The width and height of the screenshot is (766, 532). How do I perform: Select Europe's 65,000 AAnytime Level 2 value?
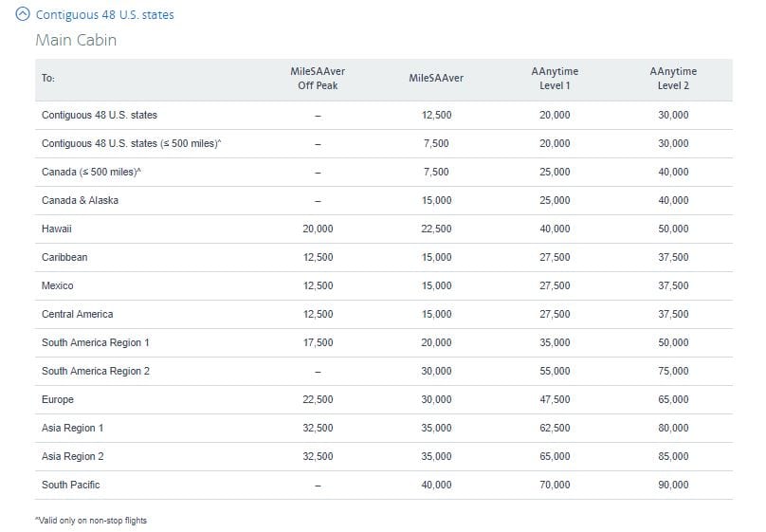coord(673,399)
